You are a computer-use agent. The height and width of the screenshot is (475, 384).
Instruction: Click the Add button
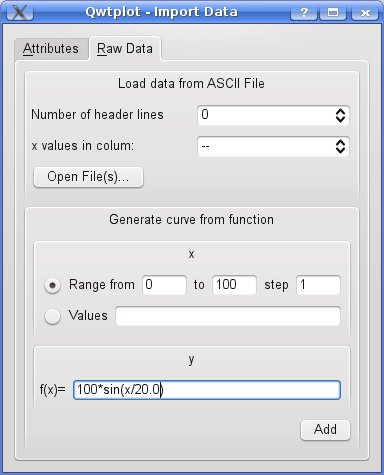tap(325, 430)
